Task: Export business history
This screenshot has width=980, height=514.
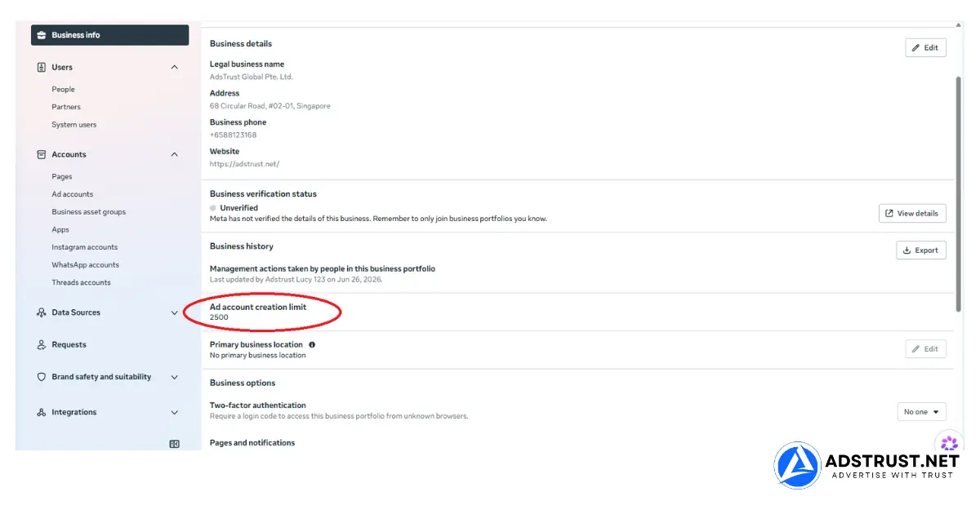Action: [921, 250]
